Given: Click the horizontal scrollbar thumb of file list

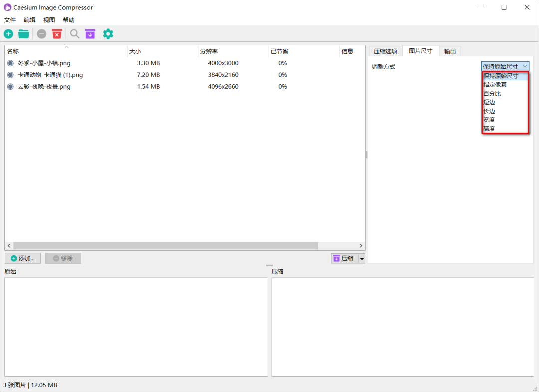Looking at the screenshot, I should coord(166,246).
